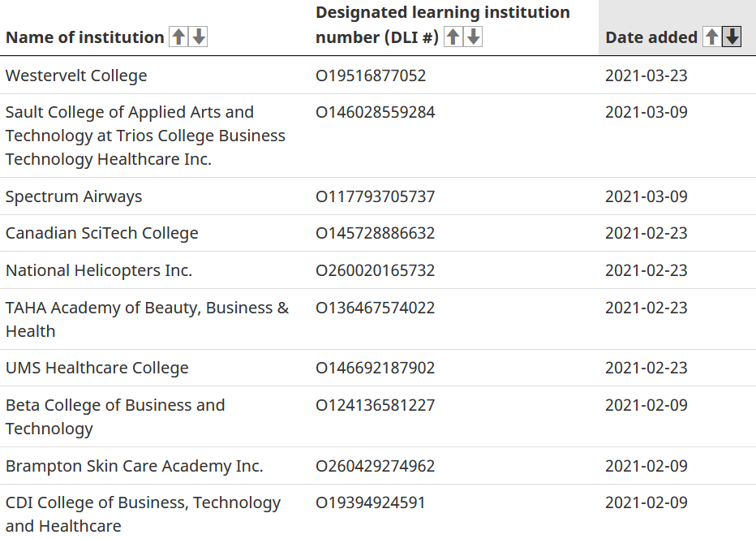The height and width of the screenshot is (539, 756).
Task: Select National Helicopters Inc. entry
Action: [99, 270]
